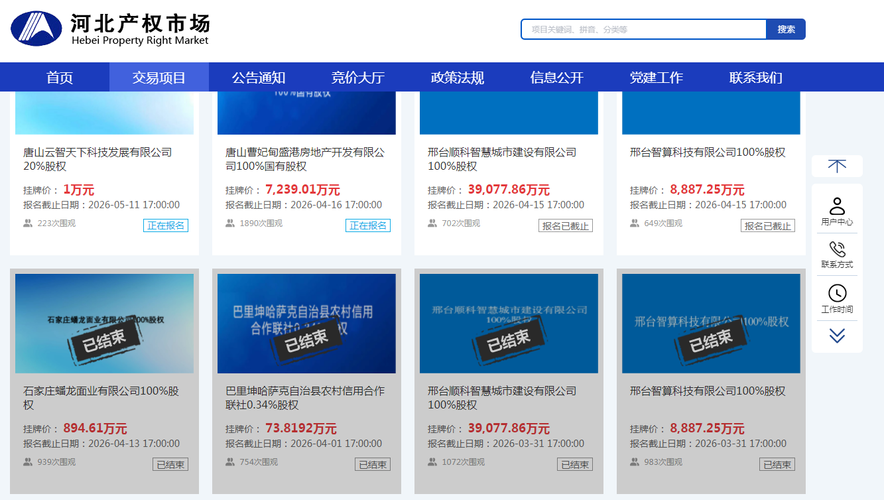884x500 pixels.
Task: Open 唐山云智天下科技发展有限公司20%股权 title
Action: (x=98, y=159)
